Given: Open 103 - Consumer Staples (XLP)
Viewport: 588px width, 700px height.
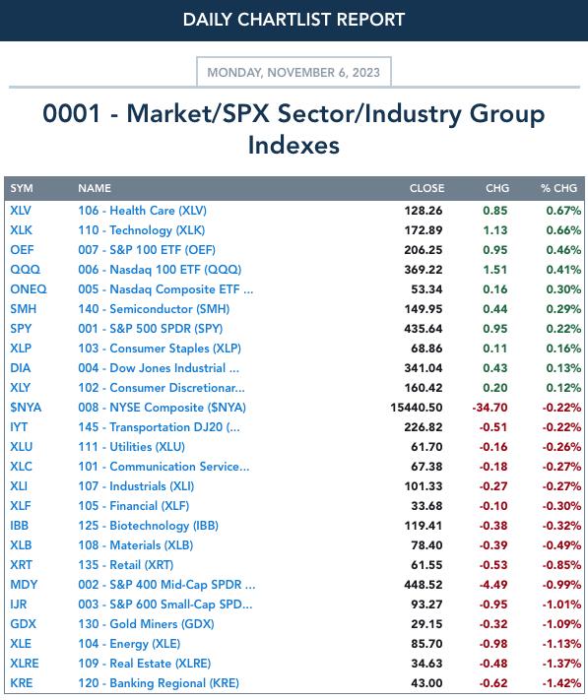Looking at the screenshot, I should coord(160,348).
